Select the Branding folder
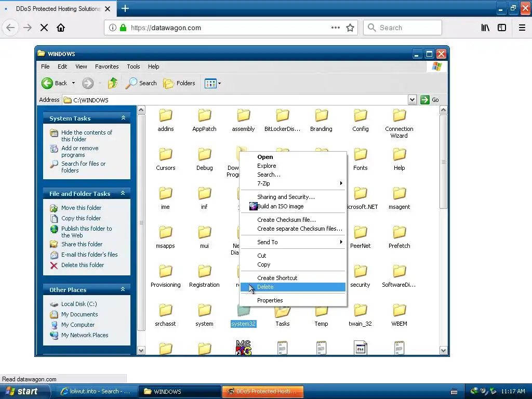 (x=321, y=120)
